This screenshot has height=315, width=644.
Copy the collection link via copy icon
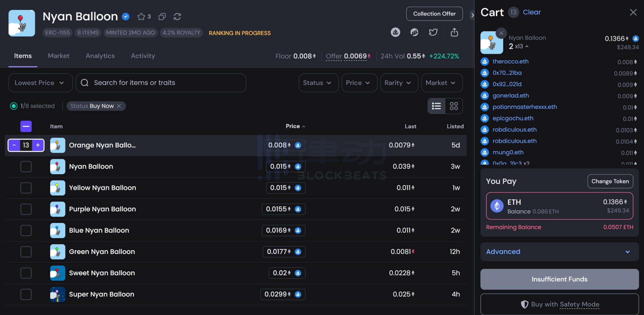pyautogui.click(x=162, y=17)
